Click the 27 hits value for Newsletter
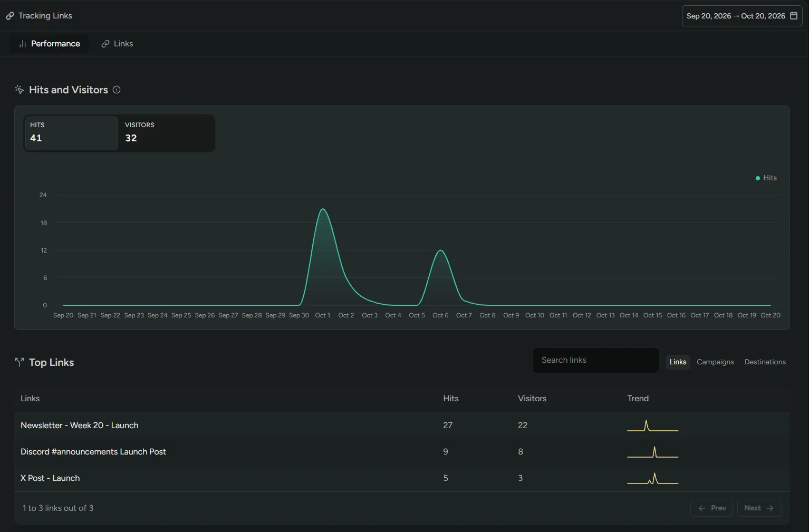 [448, 425]
